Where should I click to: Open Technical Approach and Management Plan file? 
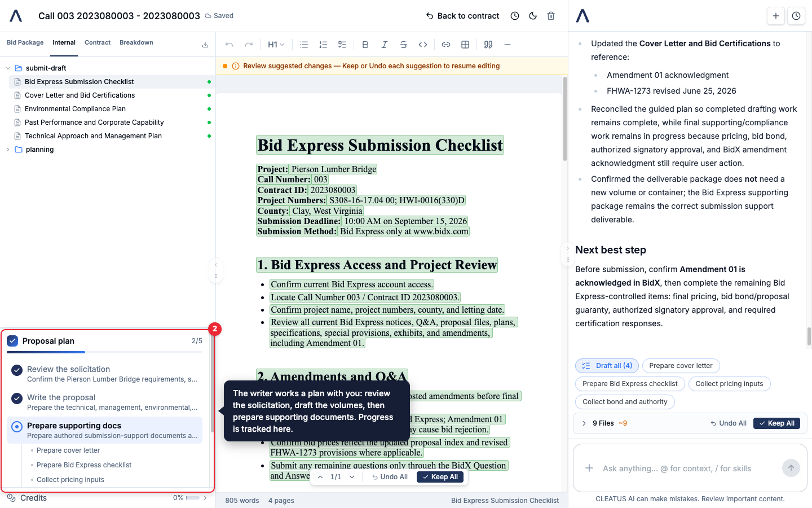tap(112, 136)
